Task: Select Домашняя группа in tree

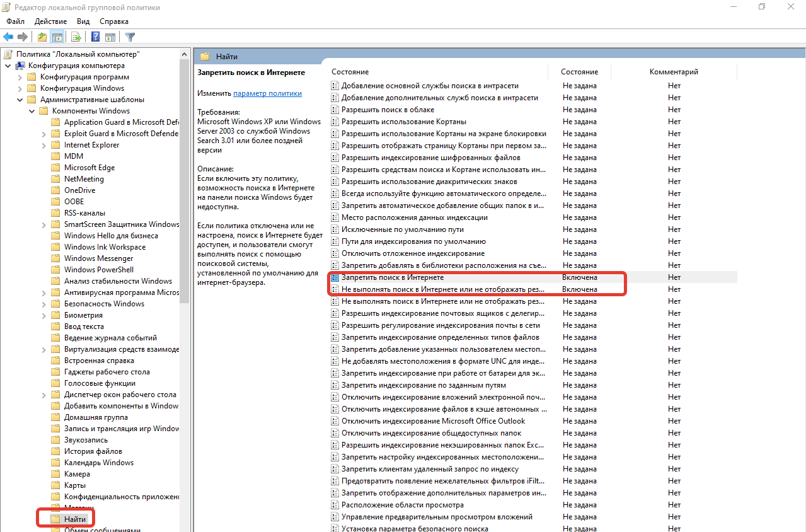Action: (96, 417)
